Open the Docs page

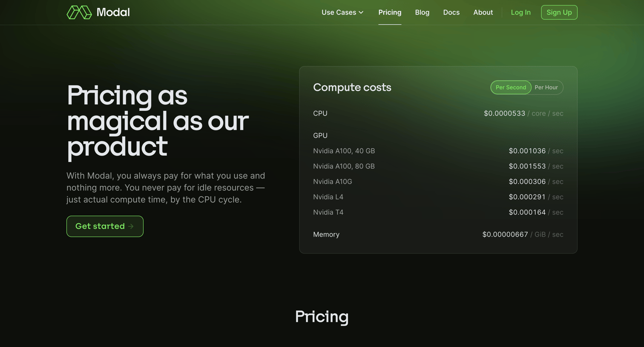point(451,12)
